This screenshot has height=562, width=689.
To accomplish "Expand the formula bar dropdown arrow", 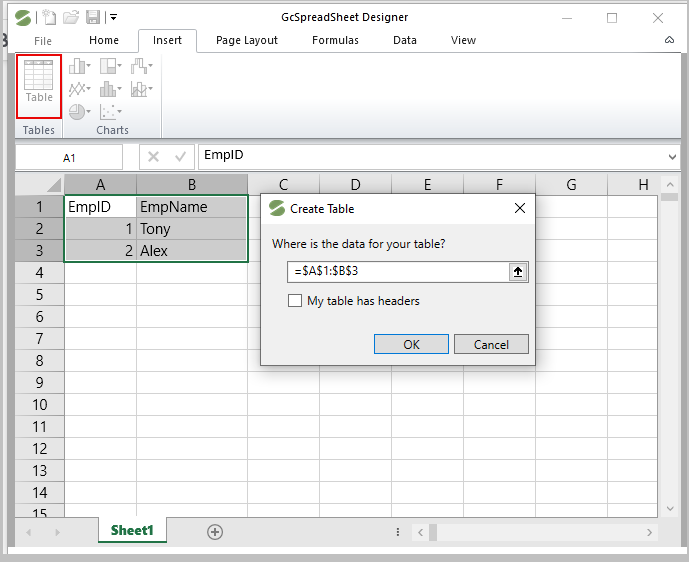I will tap(672, 157).
